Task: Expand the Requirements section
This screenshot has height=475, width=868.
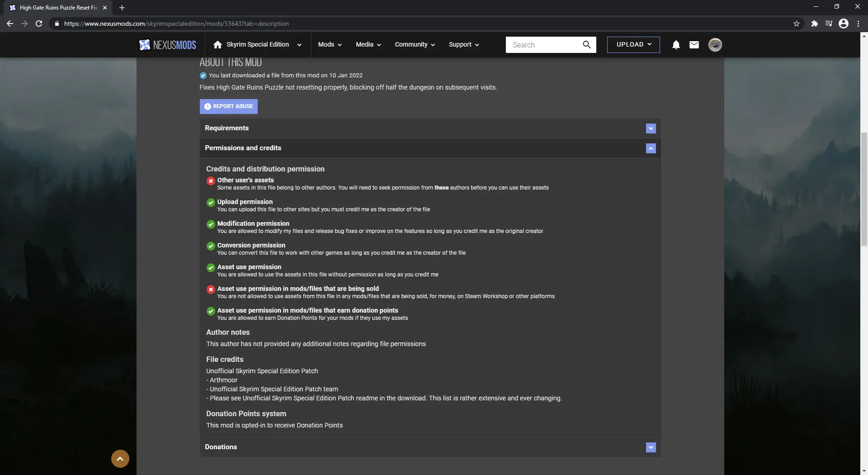Action: click(x=651, y=128)
